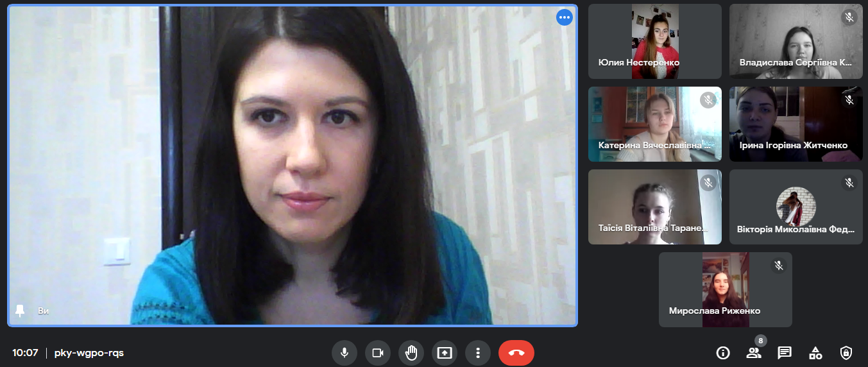Click the name label Мирослава Риженко
The width and height of the screenshot is (868, 367).
click(x=715, y=311)
